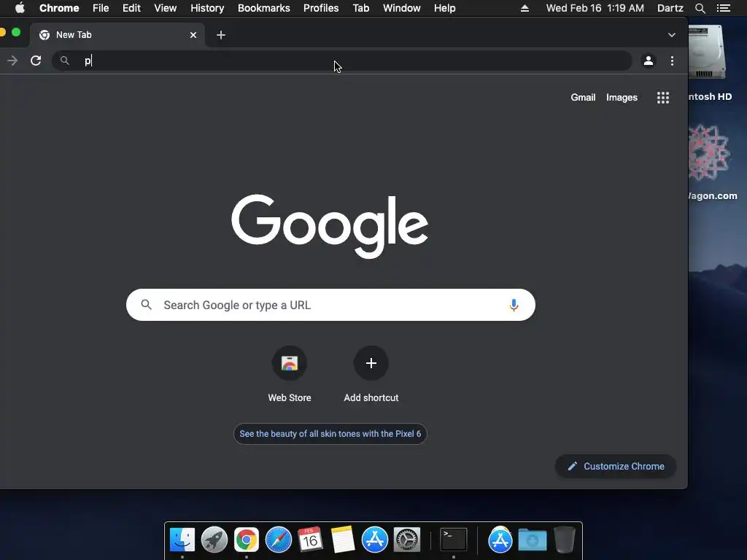
Task: Open Launchpad rocket in the Dock
Action: (x=214, y=540)
